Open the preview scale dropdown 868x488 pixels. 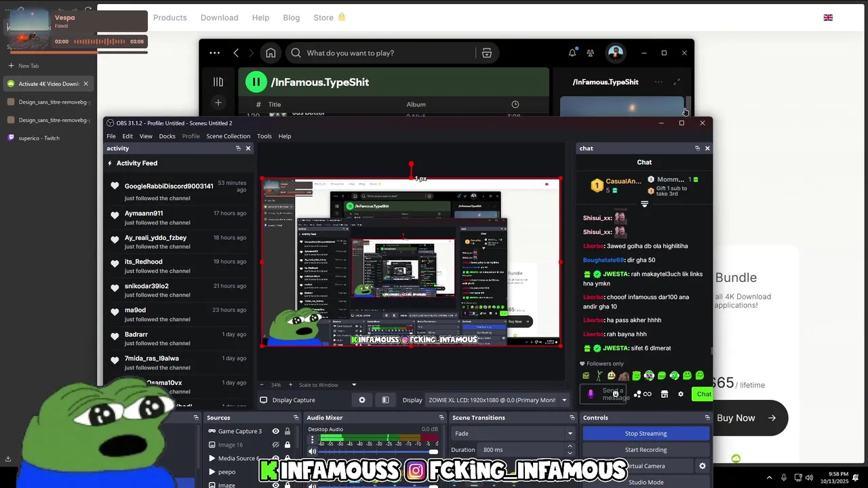(353, 385)
